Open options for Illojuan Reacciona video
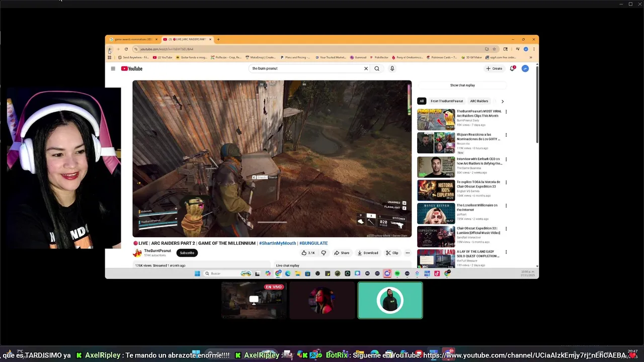 (506, 135)
